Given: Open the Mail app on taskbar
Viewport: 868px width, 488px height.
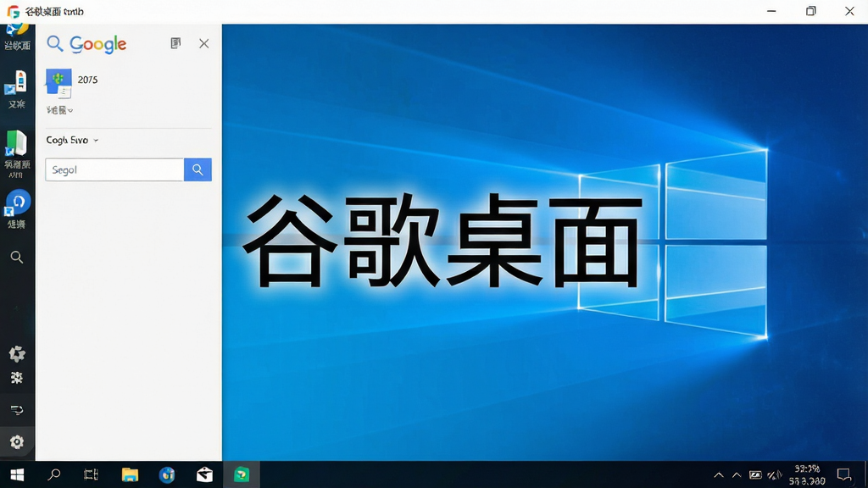Looking at the screenshot, I should click(x=204, y=474).
